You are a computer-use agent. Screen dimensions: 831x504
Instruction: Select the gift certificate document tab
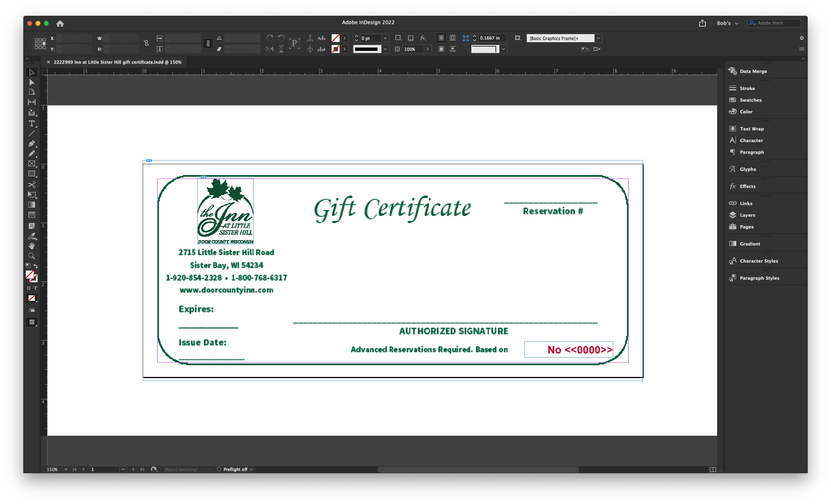coord(117,62)
